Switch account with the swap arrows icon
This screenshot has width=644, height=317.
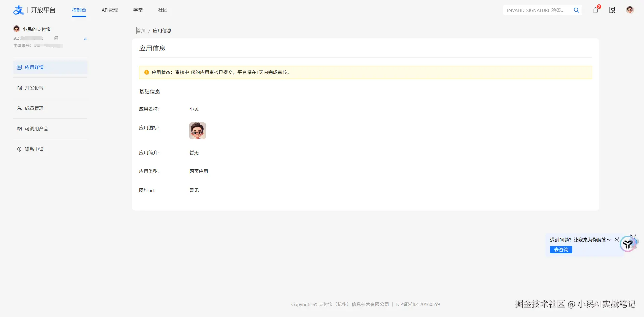coord(85,39)
